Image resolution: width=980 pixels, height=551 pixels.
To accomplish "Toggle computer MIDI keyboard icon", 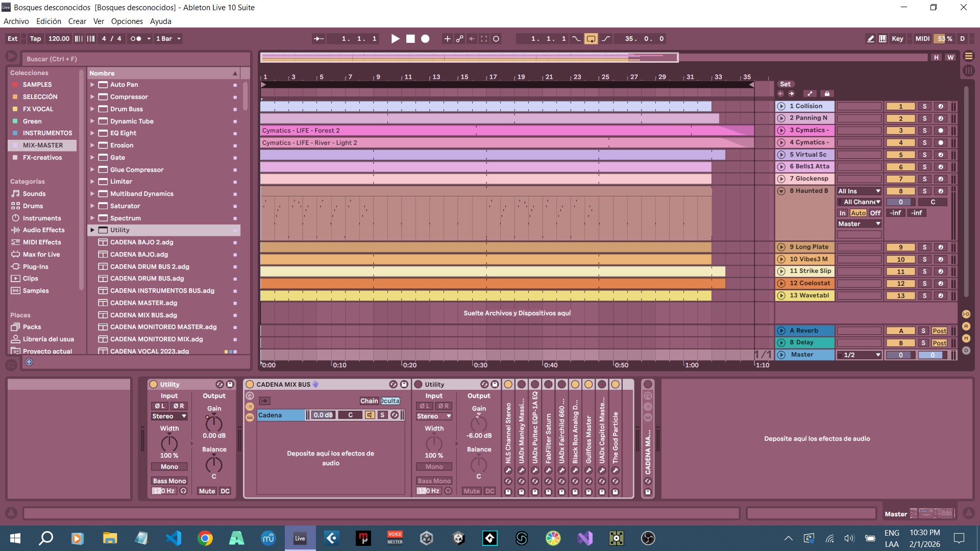I will 883,39.
